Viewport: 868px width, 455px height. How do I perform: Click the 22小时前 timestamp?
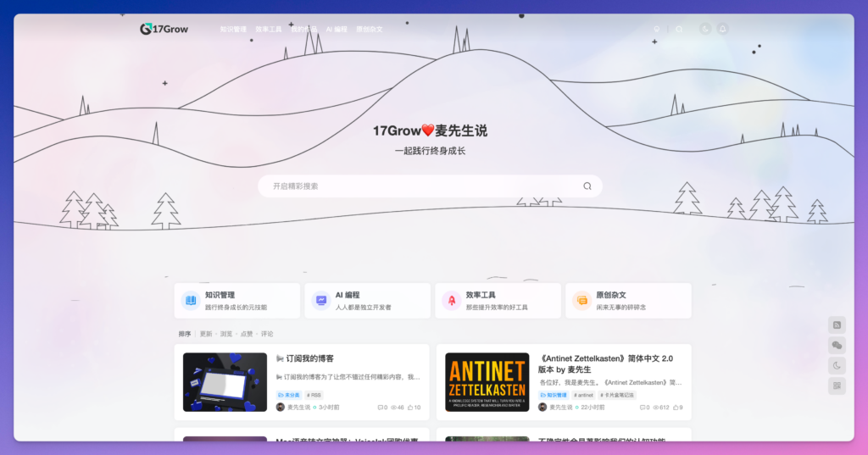[593, 408]
